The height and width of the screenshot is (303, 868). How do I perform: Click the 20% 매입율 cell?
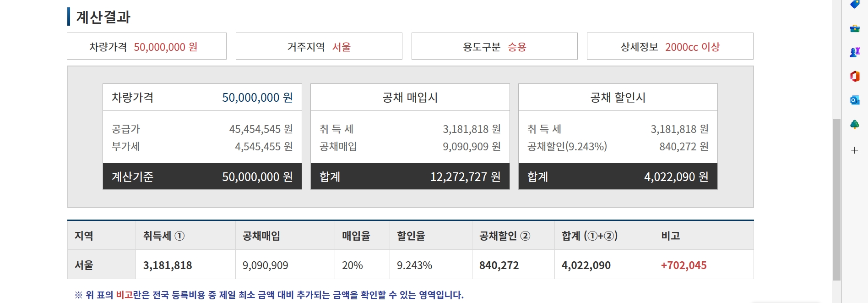(362, 265)
